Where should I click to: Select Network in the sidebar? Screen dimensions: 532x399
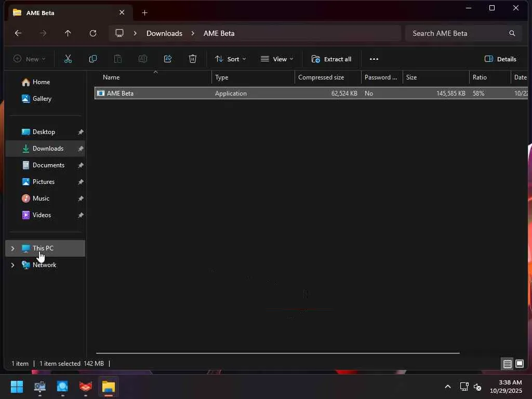(x=45, y=265)
